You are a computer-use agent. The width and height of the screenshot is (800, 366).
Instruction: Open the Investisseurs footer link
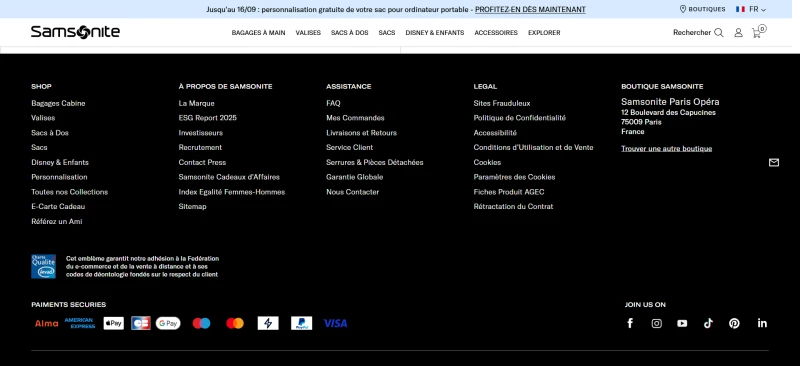pos(201,133)
